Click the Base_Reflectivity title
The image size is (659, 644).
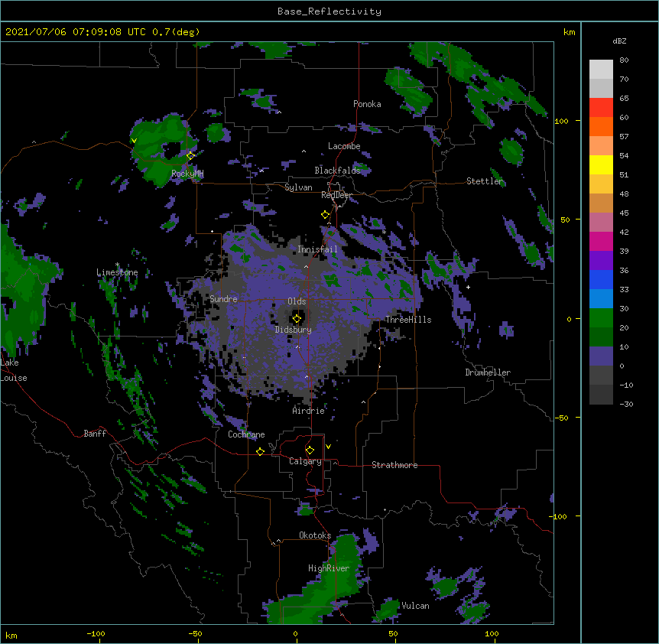point(329,11)
